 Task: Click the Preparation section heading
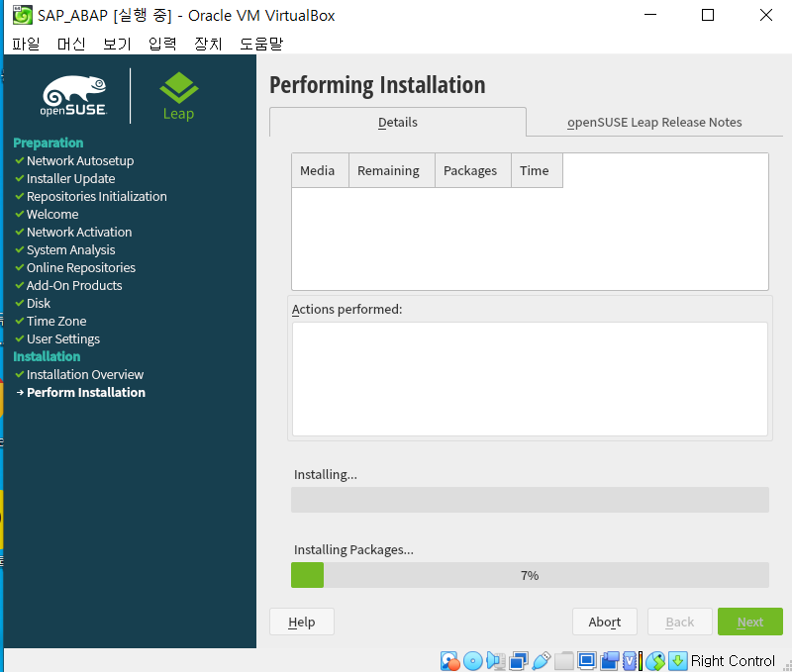coord(49,143)
